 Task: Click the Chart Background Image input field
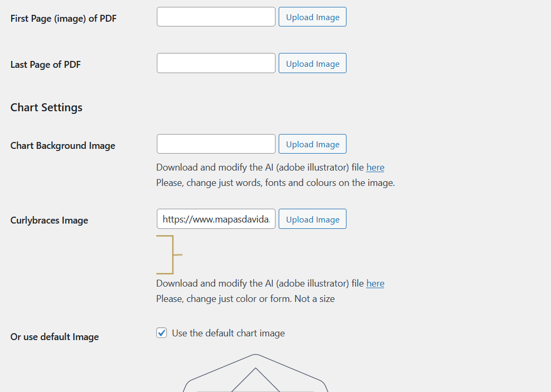pyautogui.click(x=216, y=144)
